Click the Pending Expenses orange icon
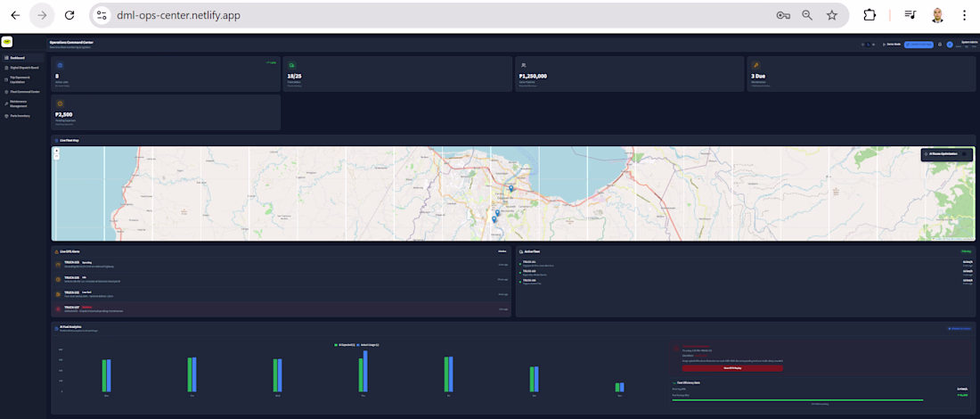The image size is (980, 419). [x=60, y=103]
